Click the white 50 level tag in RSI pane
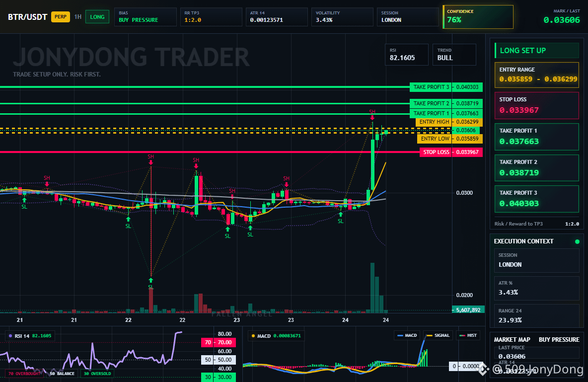 coord(219,360)
